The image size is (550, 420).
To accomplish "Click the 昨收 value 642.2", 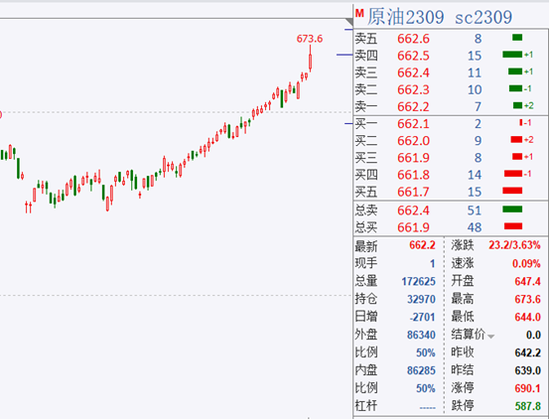I will [528, 352].
